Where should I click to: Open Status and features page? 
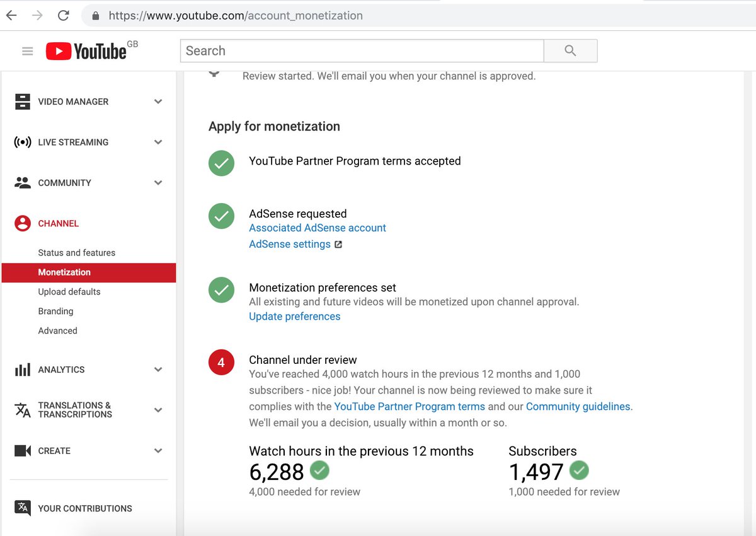(x=76, y=253)
